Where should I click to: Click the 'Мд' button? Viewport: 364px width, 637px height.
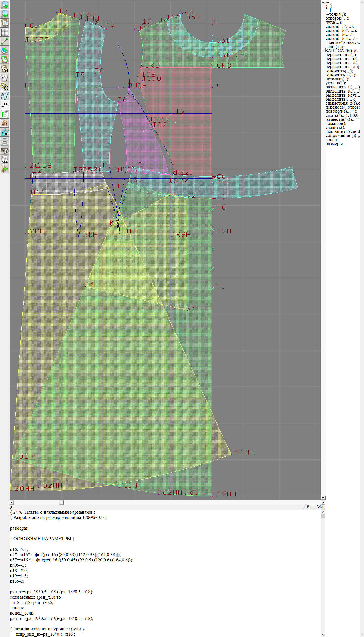pos(320,507)
